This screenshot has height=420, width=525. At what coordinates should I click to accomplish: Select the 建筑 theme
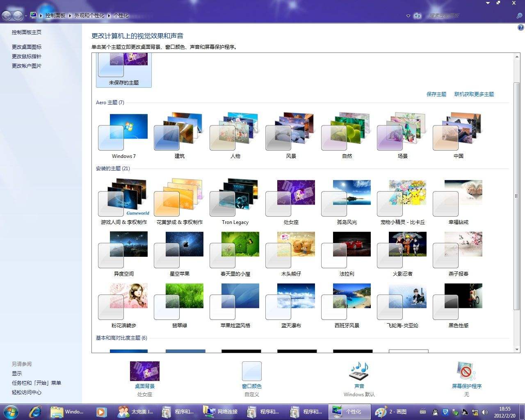click(179, 135)
